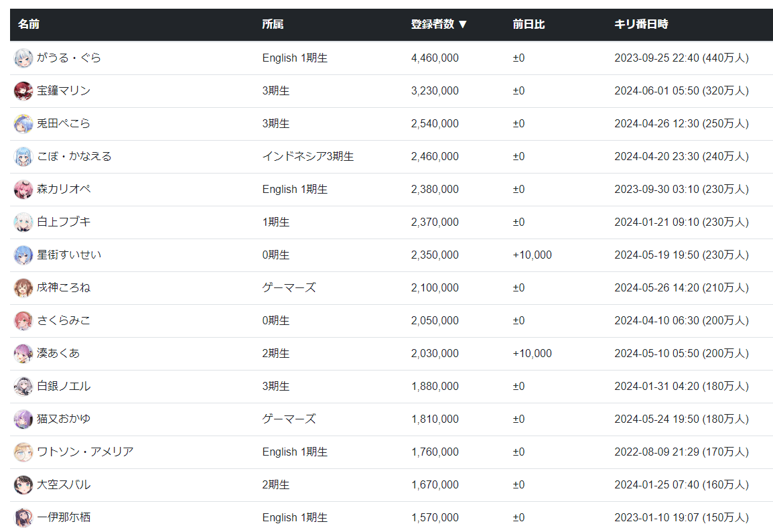773x532 pixels.
Task: Open 大空スバル name link
Action: (64, 484)
